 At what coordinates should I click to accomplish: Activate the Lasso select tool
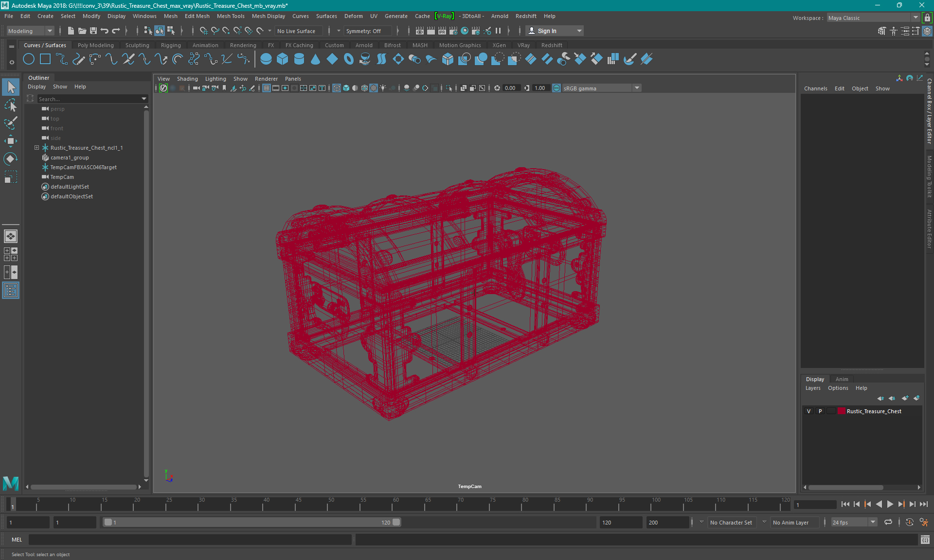point(11,105)
